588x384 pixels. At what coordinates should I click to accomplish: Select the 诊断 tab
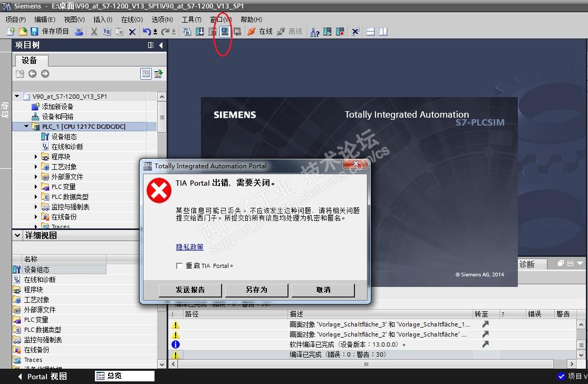coord(532,264)
